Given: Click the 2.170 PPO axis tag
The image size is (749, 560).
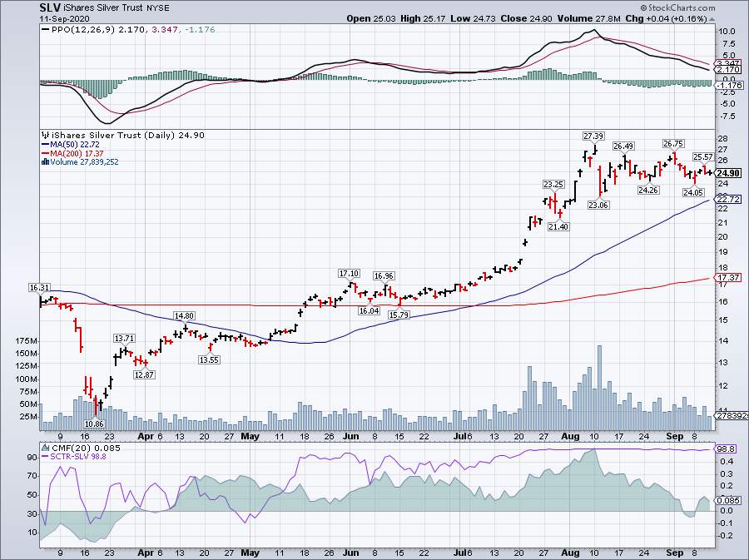Looking at the screenshot, I should (728, 70).
